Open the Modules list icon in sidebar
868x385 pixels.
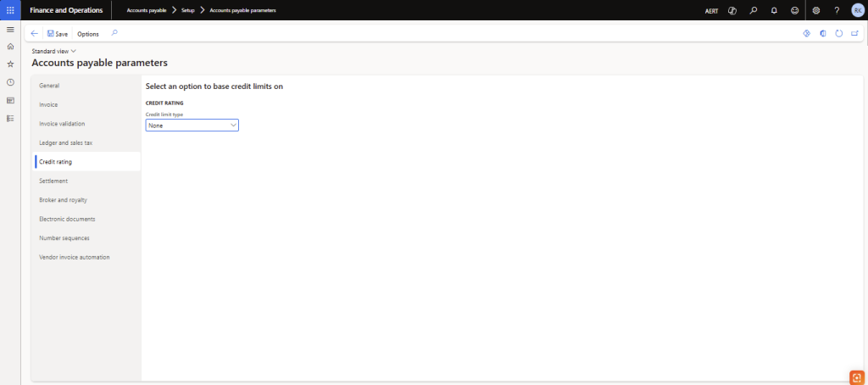[x=10, y=118]
